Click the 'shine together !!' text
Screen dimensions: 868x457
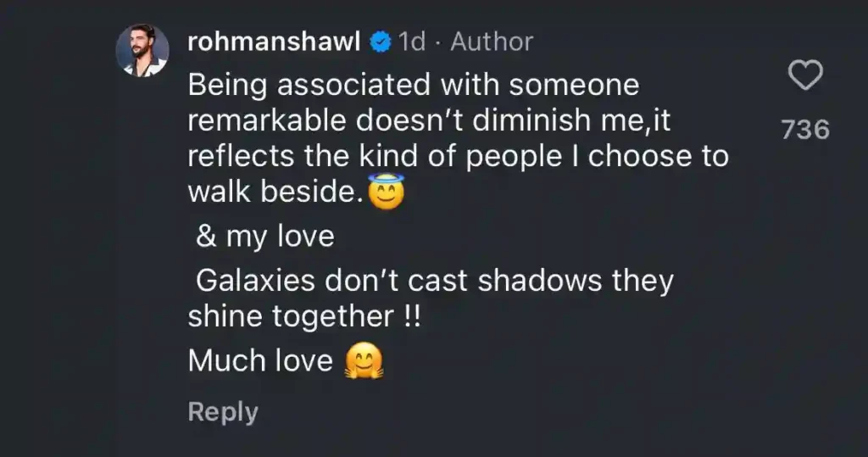pyautogui.click(x=303, y=317)
